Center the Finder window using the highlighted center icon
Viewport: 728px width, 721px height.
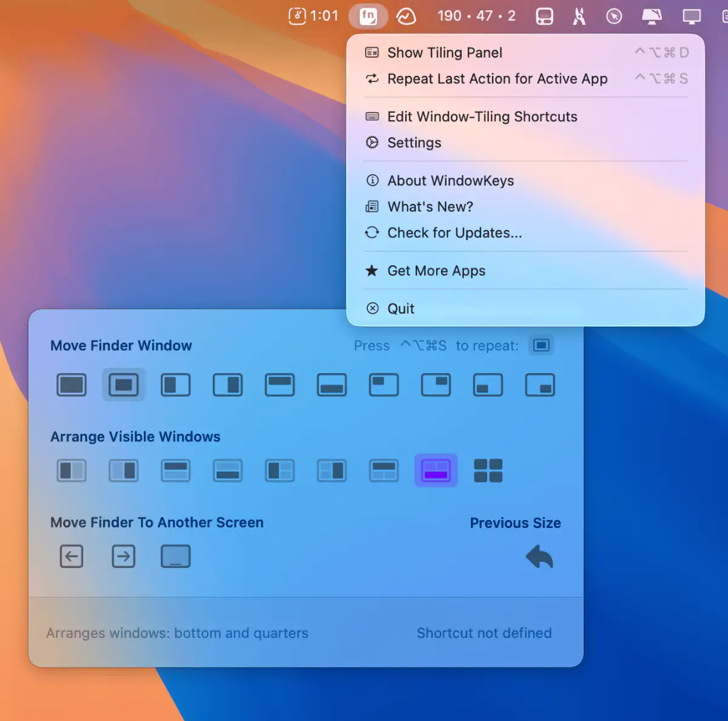pos(124,385)
